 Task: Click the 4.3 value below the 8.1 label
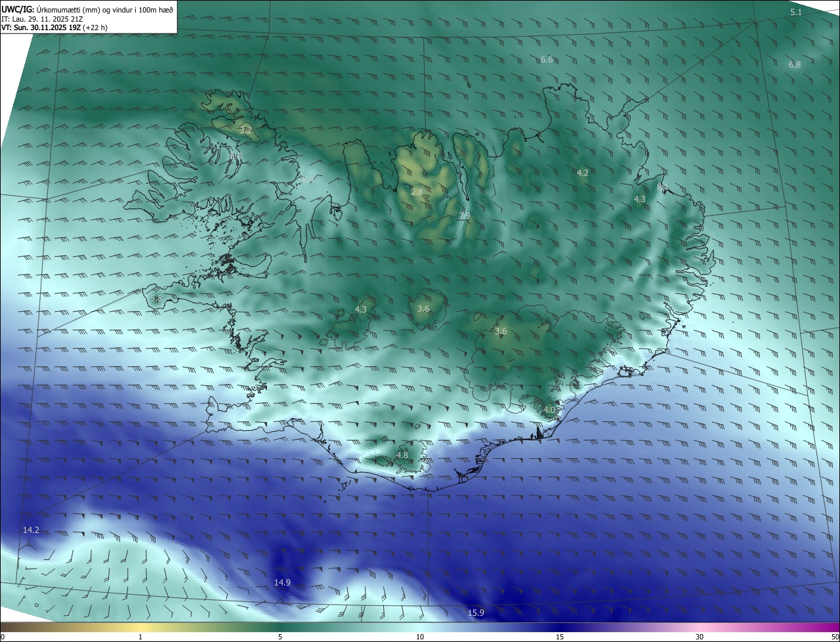[639, 200]
